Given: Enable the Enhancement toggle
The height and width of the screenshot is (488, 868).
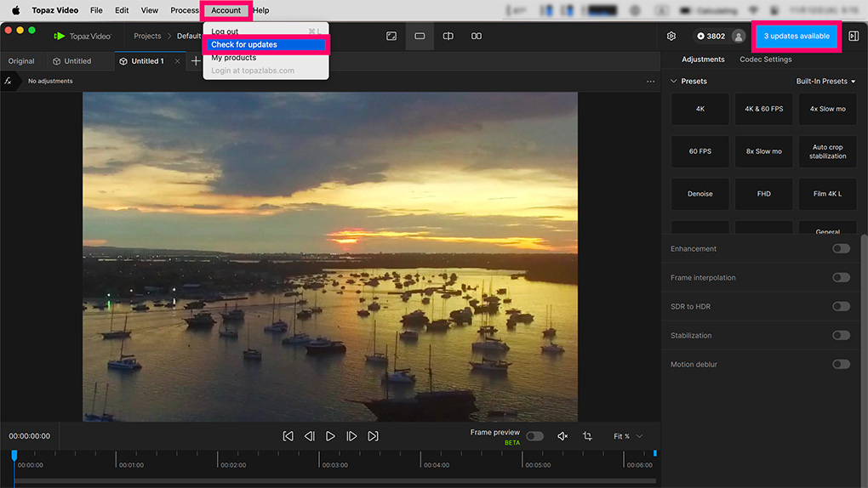Looking at the screenshot, I should point(841,249).
